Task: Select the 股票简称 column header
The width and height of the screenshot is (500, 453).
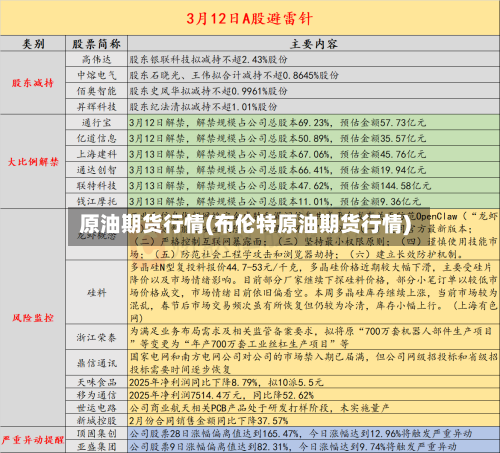Action: pyautogui.click(x=96, y=44)
